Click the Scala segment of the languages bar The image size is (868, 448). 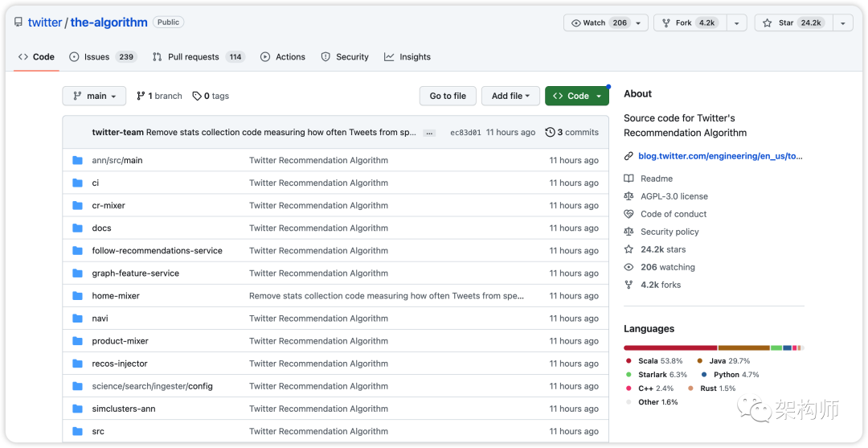click(x=670, y=347)
